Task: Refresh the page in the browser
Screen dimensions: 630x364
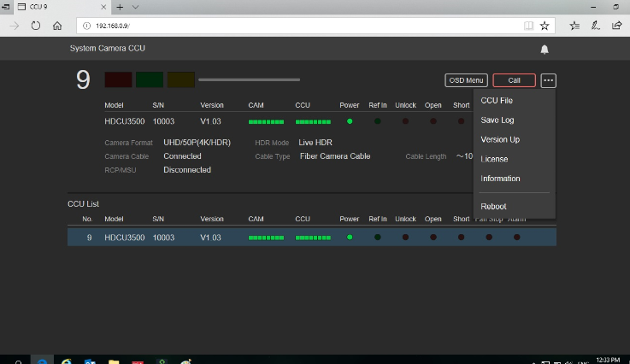Action: point(36,26)
